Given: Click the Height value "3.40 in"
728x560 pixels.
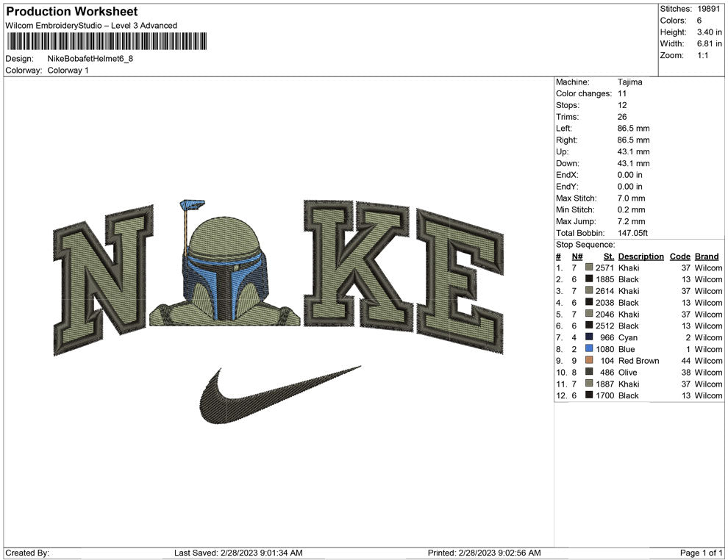Looking at the screenshot, I should [x=709, y=32].
